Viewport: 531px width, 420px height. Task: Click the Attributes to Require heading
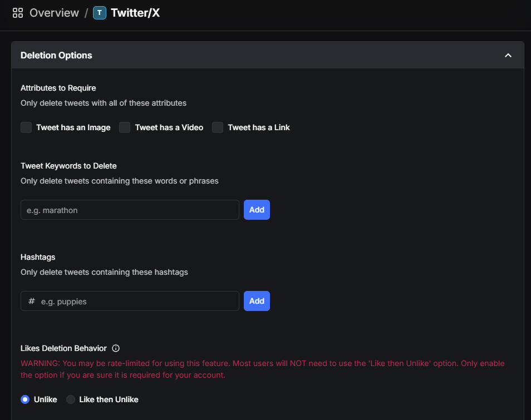58,88
